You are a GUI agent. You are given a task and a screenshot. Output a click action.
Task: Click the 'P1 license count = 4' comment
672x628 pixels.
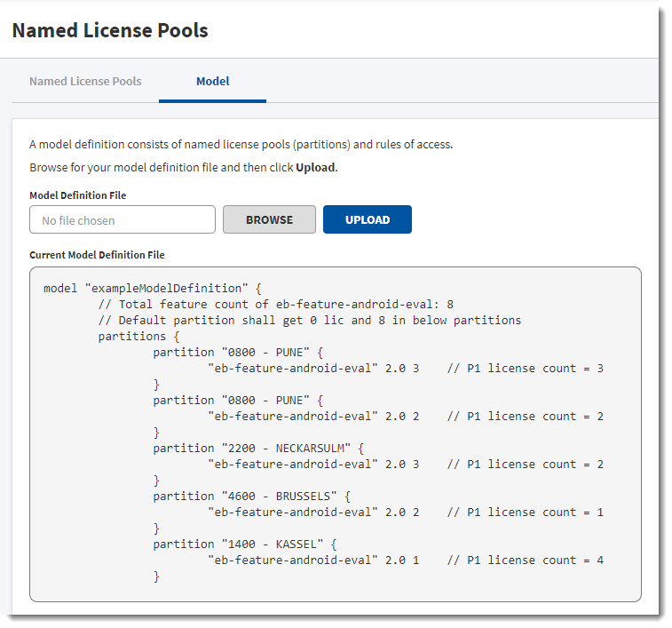pos(525,560)
